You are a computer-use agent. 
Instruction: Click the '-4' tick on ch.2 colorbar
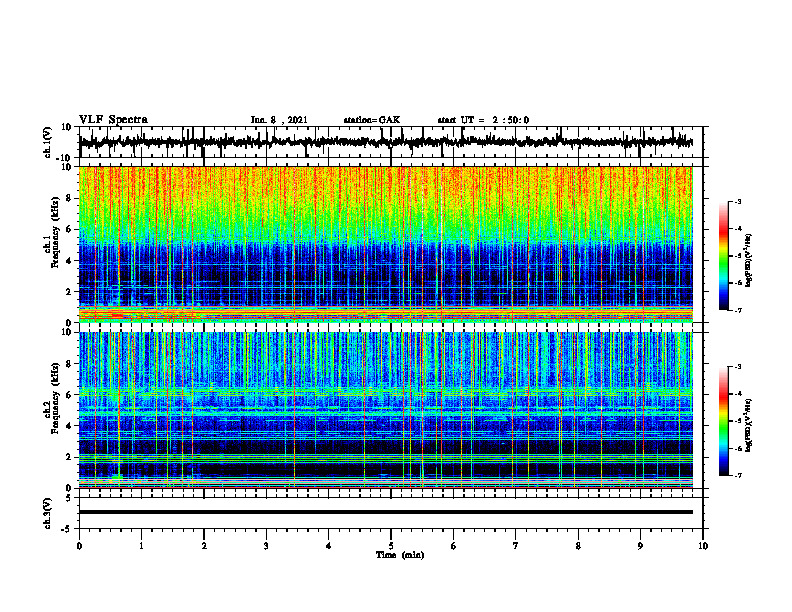tap(738, 394)
